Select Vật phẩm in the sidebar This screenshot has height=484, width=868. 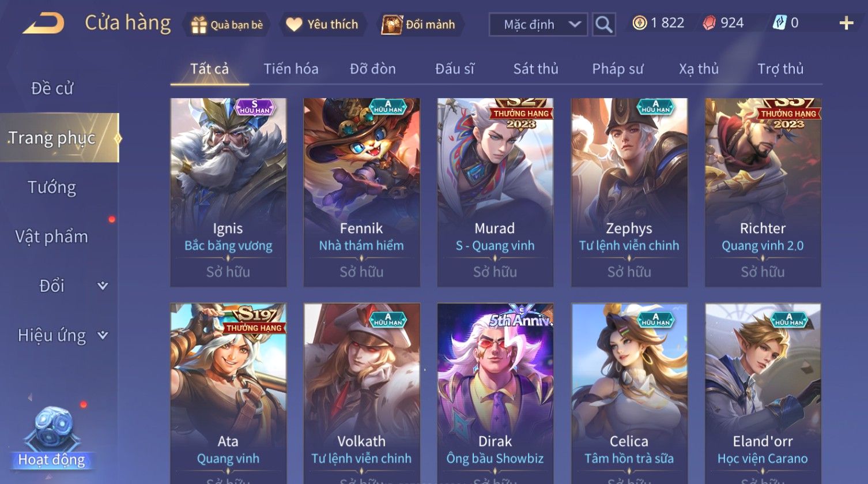point(52,237)
